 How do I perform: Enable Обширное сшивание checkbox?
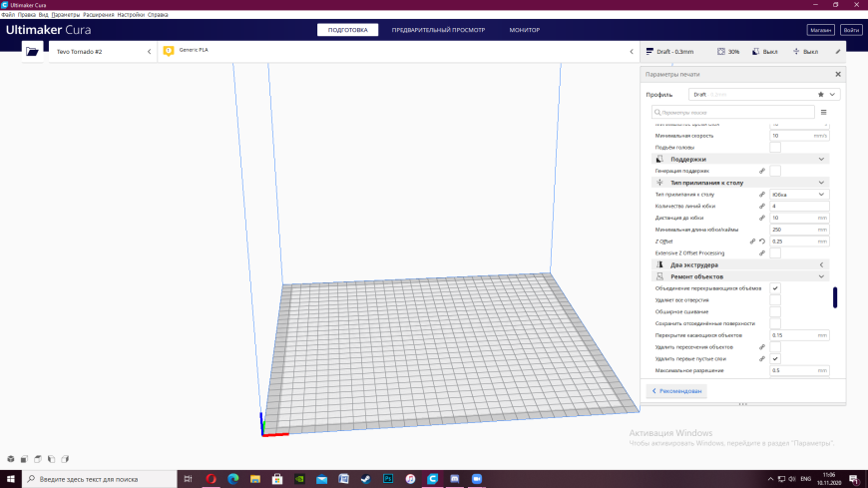[775, 311]
